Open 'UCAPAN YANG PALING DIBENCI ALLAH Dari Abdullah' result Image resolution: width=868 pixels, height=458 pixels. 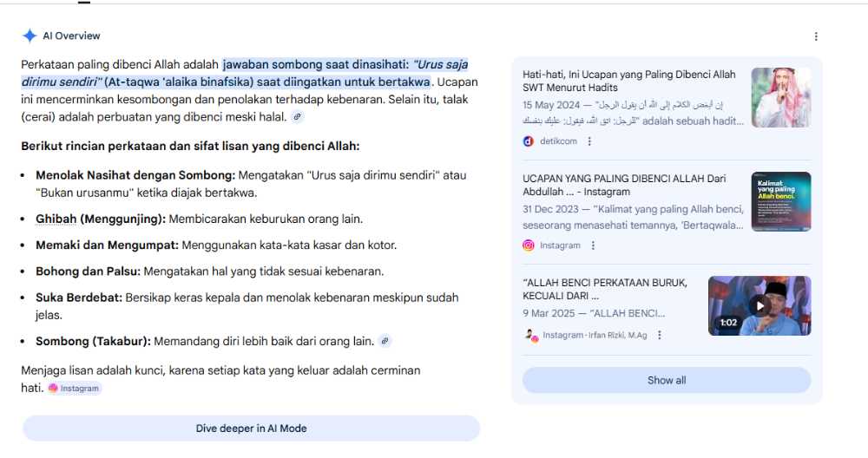click(624, 186)
